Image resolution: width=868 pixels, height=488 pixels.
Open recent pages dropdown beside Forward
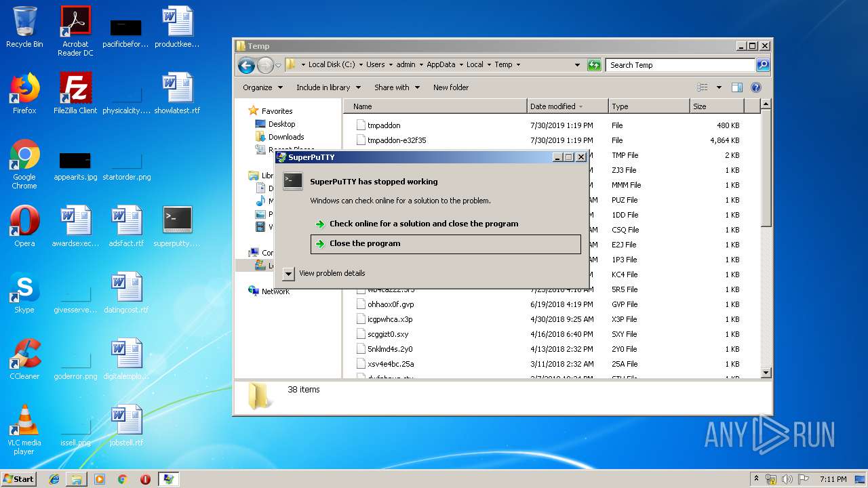(x=278, y=66)
